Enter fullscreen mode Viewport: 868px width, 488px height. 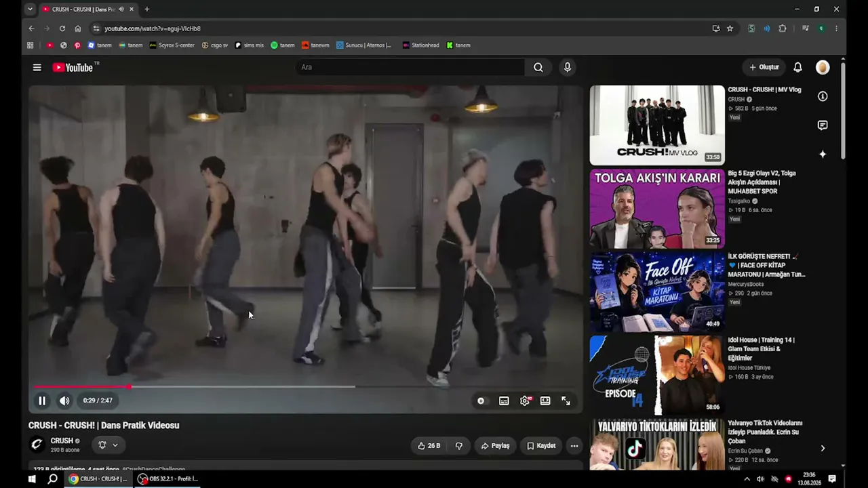tap(566, 401)
